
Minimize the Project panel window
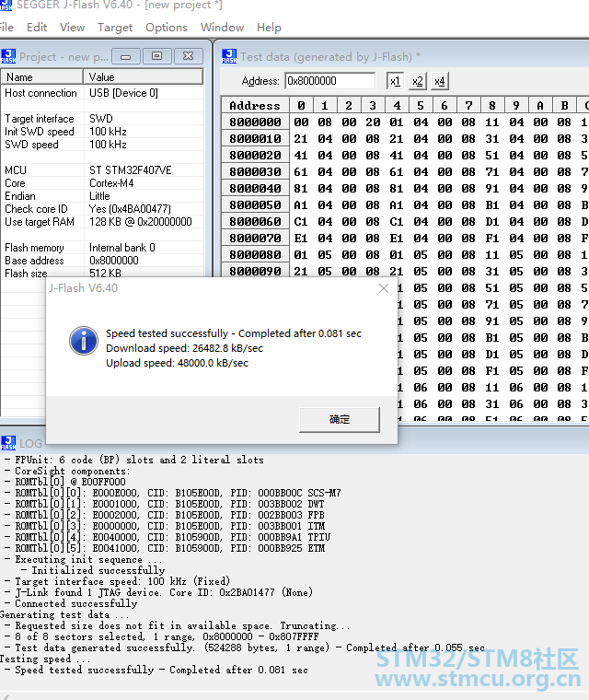[x=126, y=56]
